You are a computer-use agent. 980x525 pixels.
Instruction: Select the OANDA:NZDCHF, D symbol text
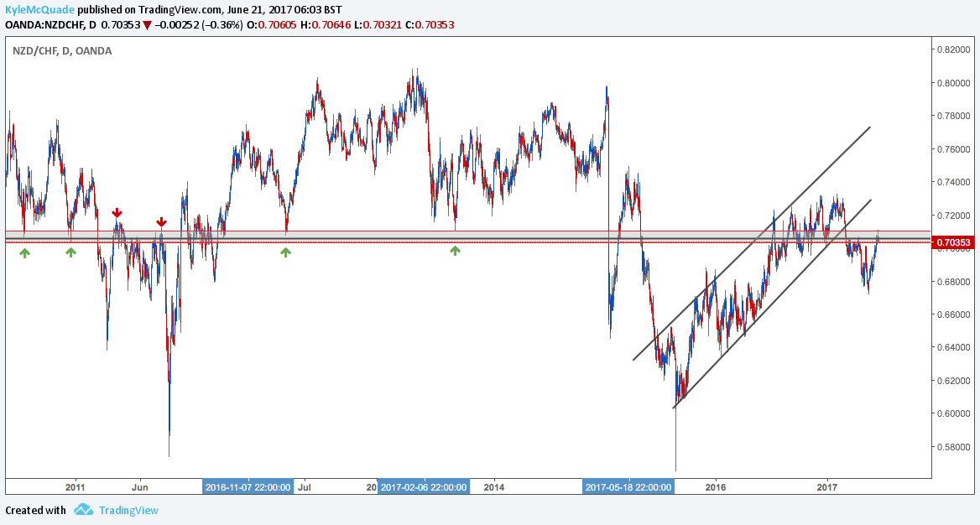(x=50, y=25)
